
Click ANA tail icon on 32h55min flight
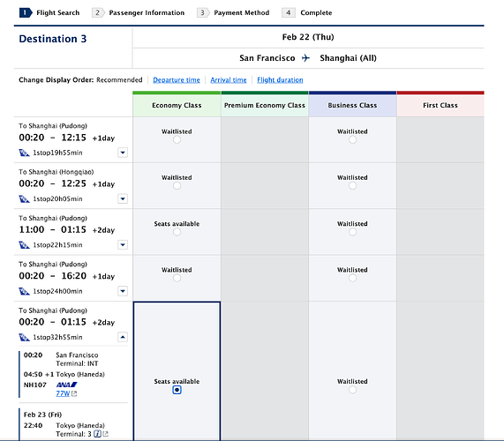click(x=24, y=337)
